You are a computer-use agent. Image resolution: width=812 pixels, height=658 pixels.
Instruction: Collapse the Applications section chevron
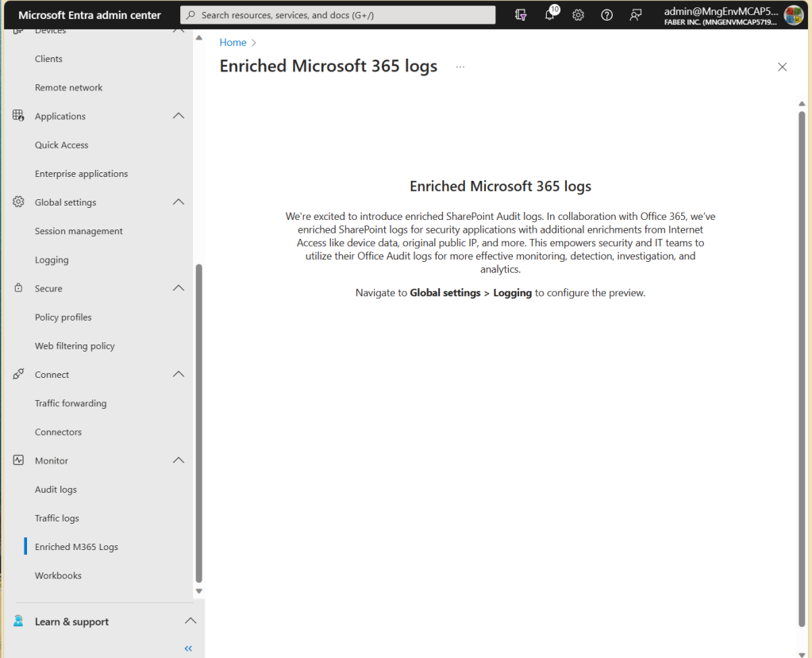pos(179,117)
